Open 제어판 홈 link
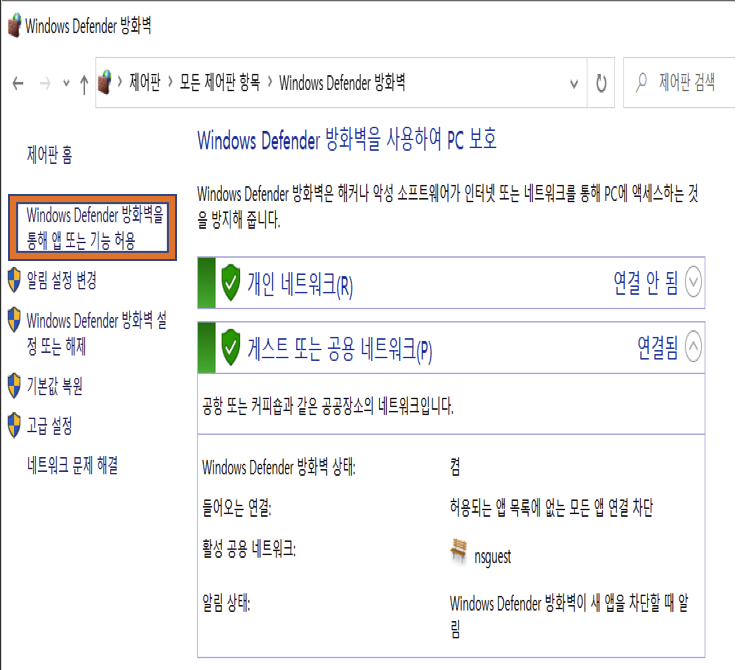 pyautogui.click(x=49, y=154)
